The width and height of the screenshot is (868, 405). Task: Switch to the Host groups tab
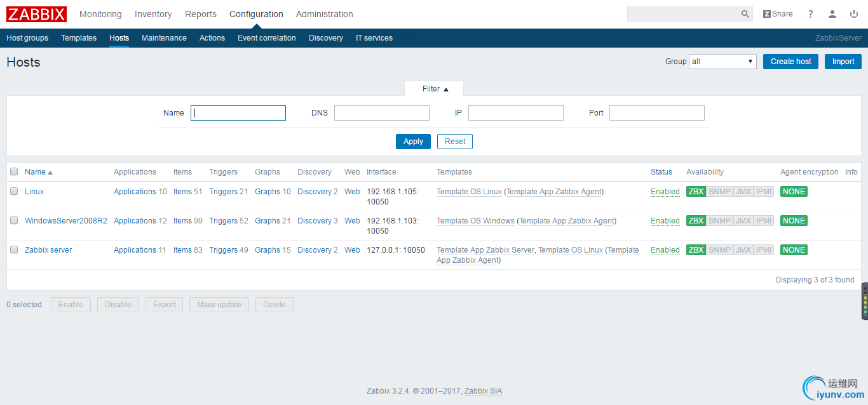27,38
